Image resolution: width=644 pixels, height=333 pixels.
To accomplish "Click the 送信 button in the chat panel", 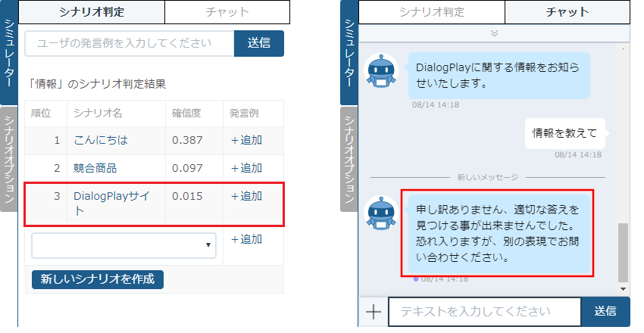I will coord(605,312).
